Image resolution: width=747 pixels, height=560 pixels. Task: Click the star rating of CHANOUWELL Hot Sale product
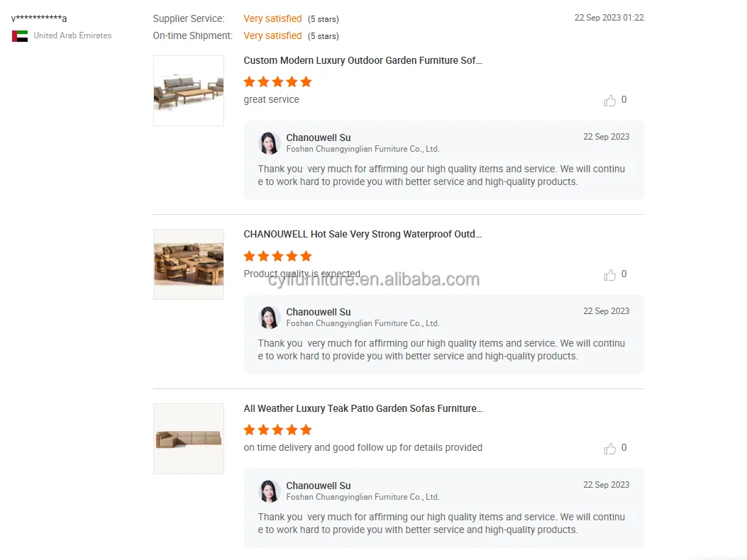pyautogui.click(x=278, y=256)
